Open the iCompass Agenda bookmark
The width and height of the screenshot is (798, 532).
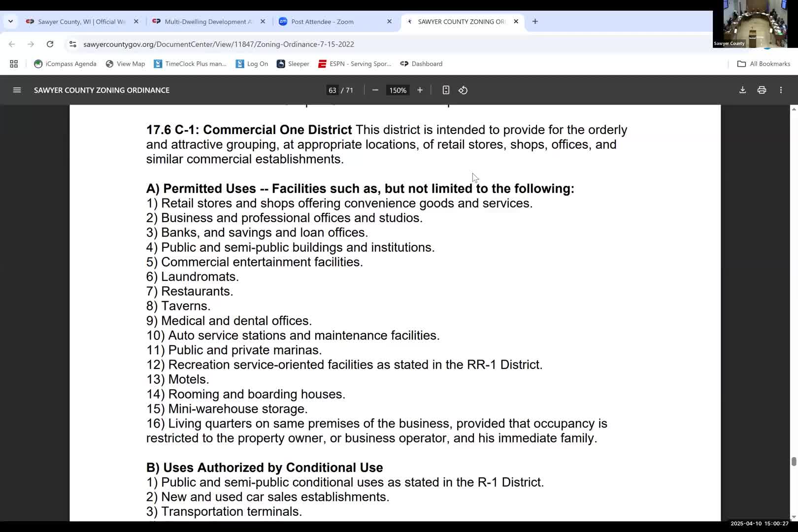coord(65,64)
